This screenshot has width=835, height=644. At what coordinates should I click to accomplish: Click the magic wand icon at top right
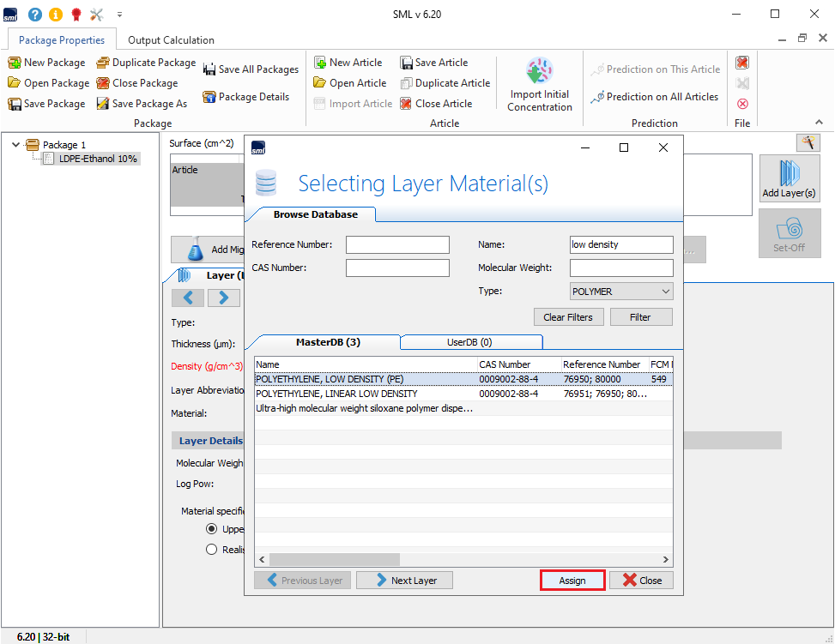808,142
